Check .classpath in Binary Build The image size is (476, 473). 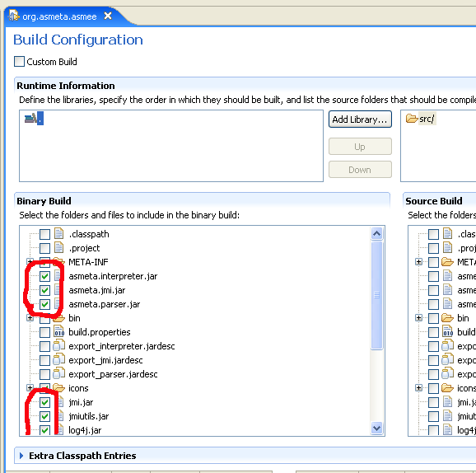45,234
